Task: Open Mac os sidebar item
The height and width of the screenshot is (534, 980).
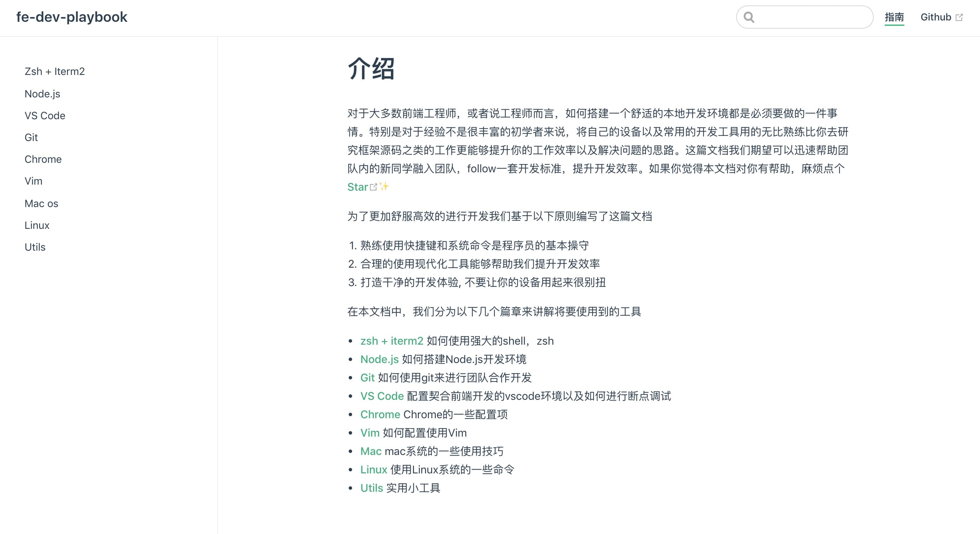Action: (x=41, y=204)
